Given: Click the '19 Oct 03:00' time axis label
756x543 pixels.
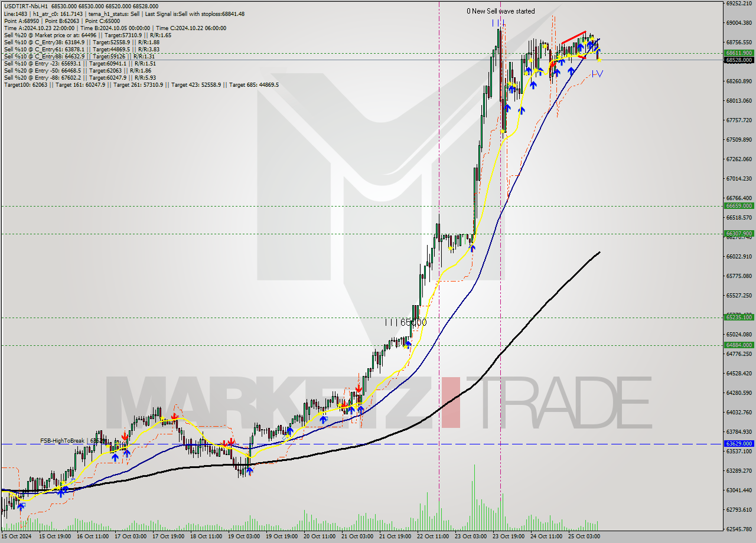Looking at the screenshot, I should pos(243,537).
